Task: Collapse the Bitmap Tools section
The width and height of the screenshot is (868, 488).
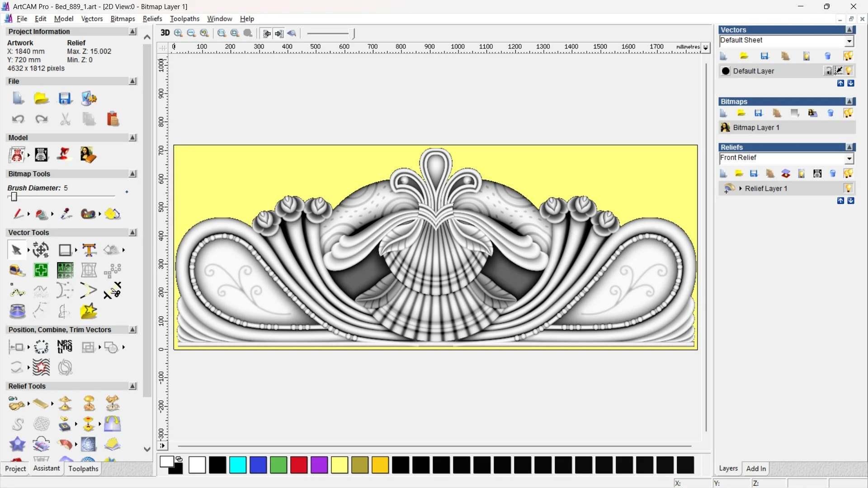Action: coord(132,174)
